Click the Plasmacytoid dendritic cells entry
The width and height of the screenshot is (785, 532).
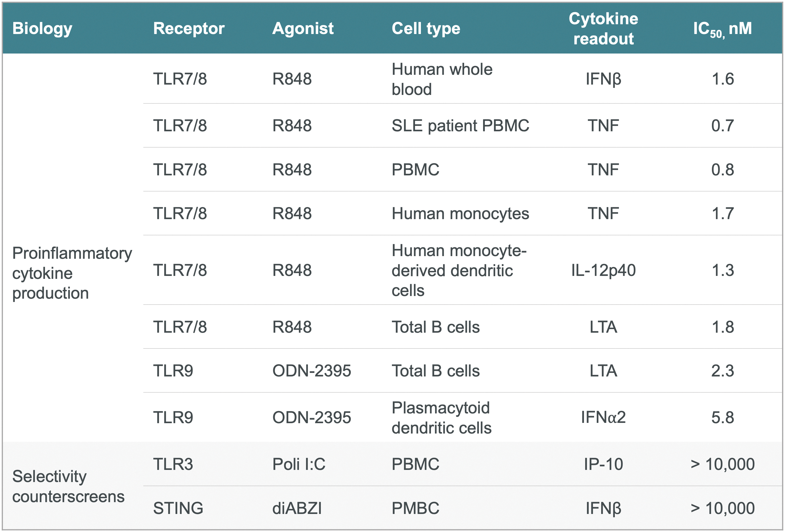(x=441, y=418)
